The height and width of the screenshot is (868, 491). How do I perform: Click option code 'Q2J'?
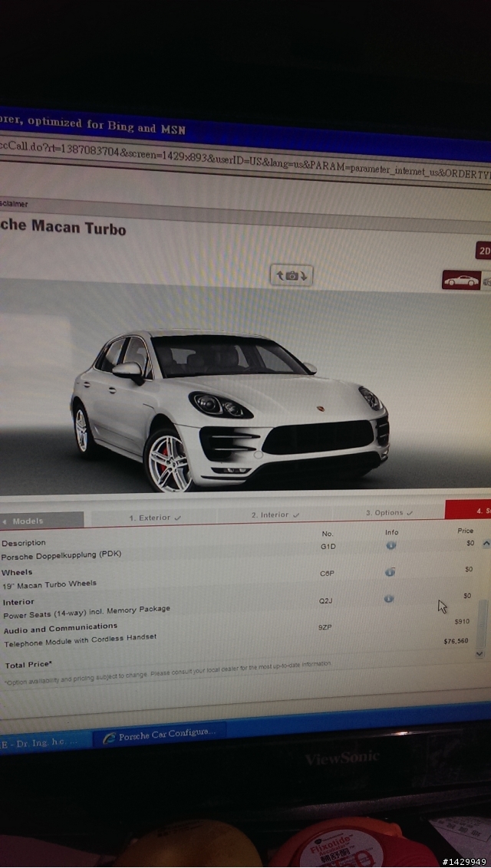point(325,600)
